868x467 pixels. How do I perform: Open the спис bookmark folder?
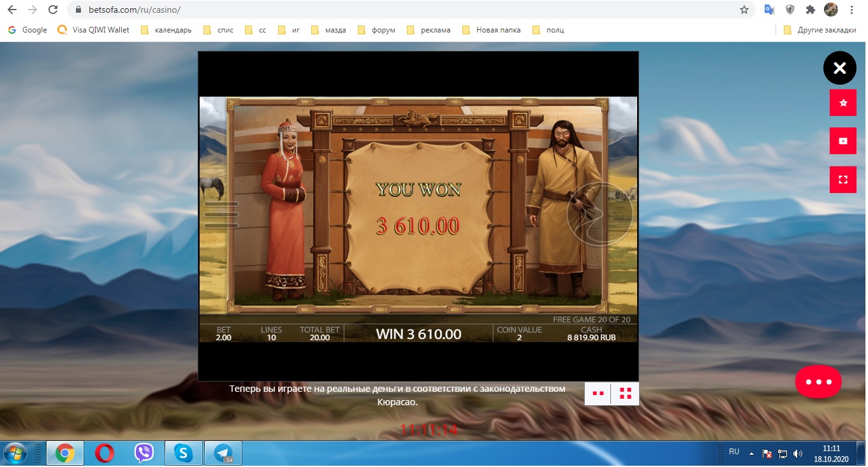[219, 30]
